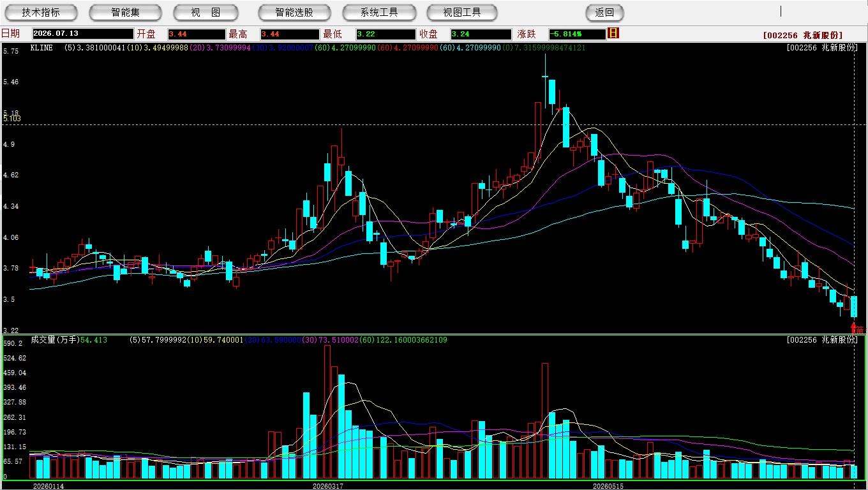Select the 收盘 value field showing 3.24
Image resolution: width=868 pixels, height=490 pixels.
coord(481,34)
